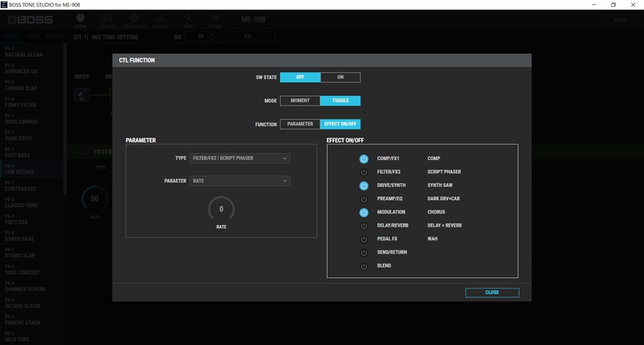Click the SYNTH SAW effect label
Screen dimensions: 644x345
pos(440,185)
